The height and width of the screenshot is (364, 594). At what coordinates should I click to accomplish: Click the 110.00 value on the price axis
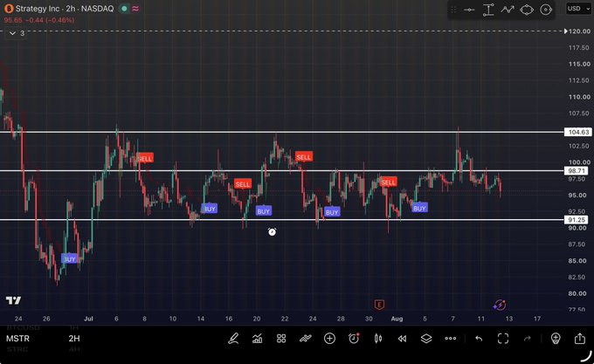(579, 97)
